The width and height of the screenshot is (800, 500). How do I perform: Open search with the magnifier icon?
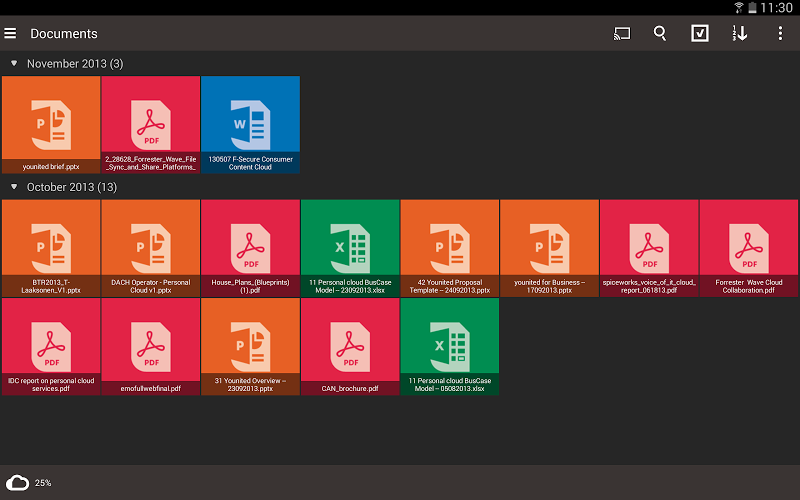point(660,33)
